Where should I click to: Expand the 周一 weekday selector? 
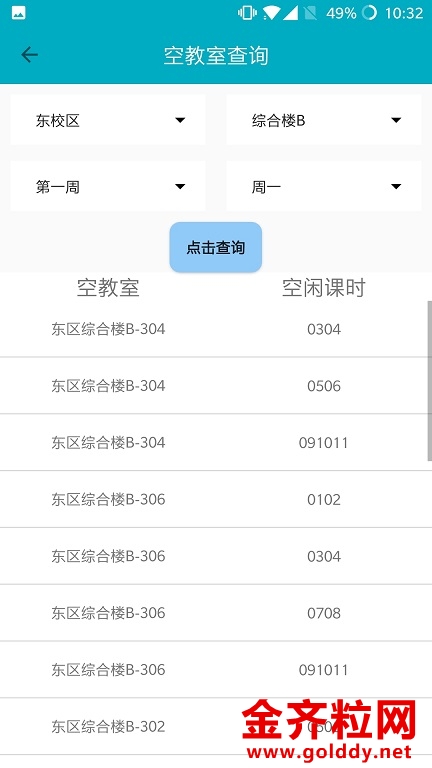(324, 186)
